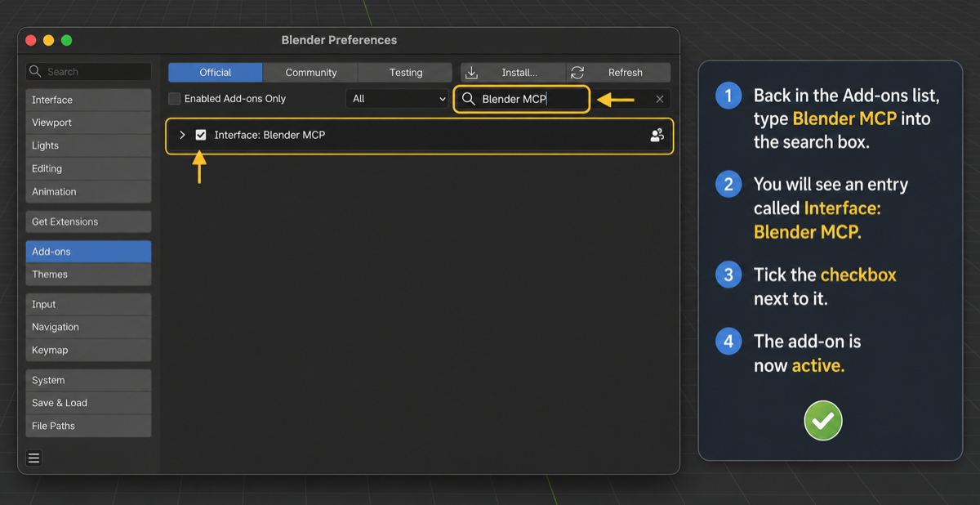Open the Keymap preferences section
The width and height of the screenshot is (980, 505).
tap(88, 350)
